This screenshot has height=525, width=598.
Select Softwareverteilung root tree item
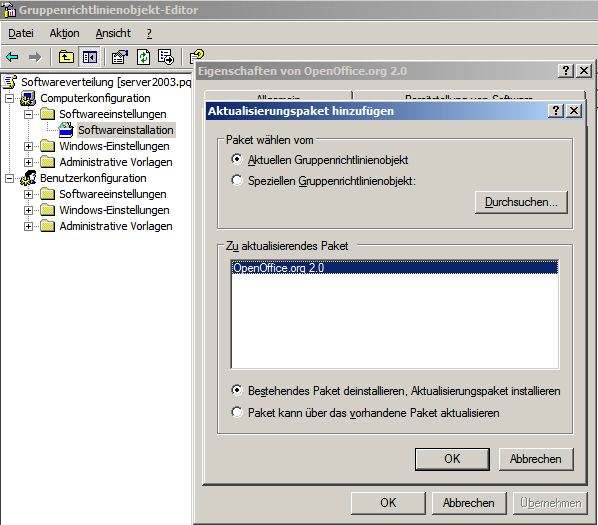[106, 82]
